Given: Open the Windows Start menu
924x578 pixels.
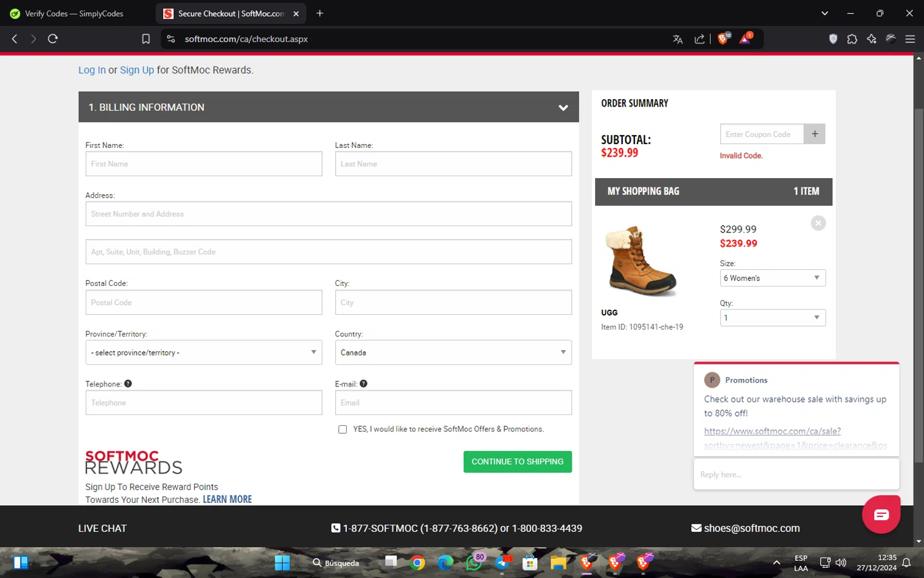Looking at the screenshot, I should (282, 563).
